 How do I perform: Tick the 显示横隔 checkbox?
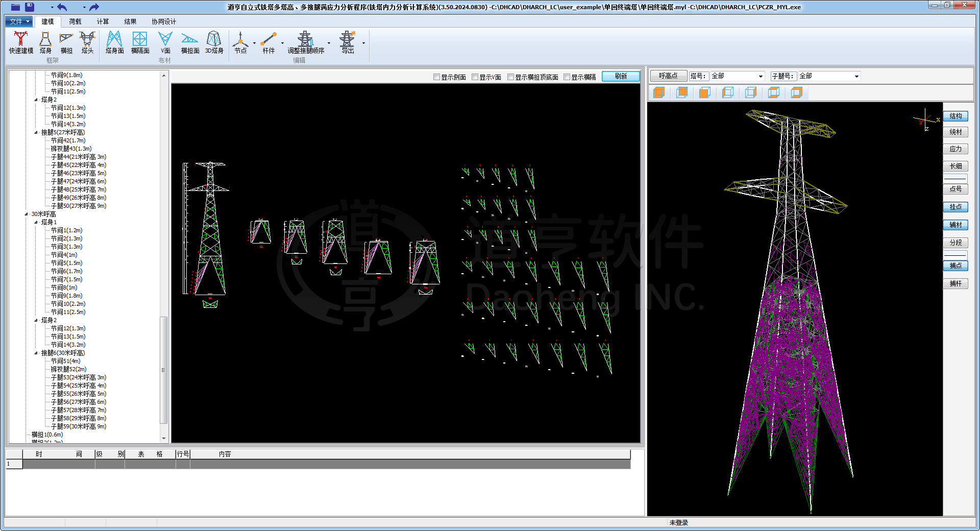[567, 77]
